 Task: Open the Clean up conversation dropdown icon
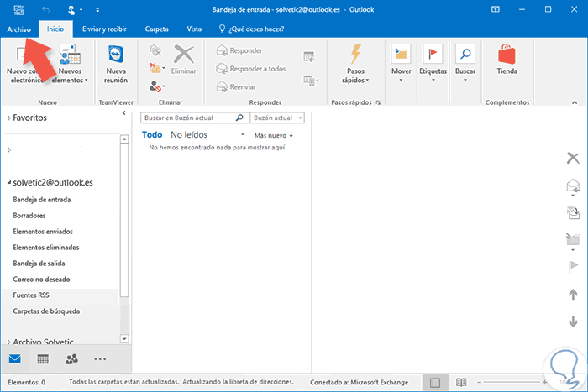point(157,68)
